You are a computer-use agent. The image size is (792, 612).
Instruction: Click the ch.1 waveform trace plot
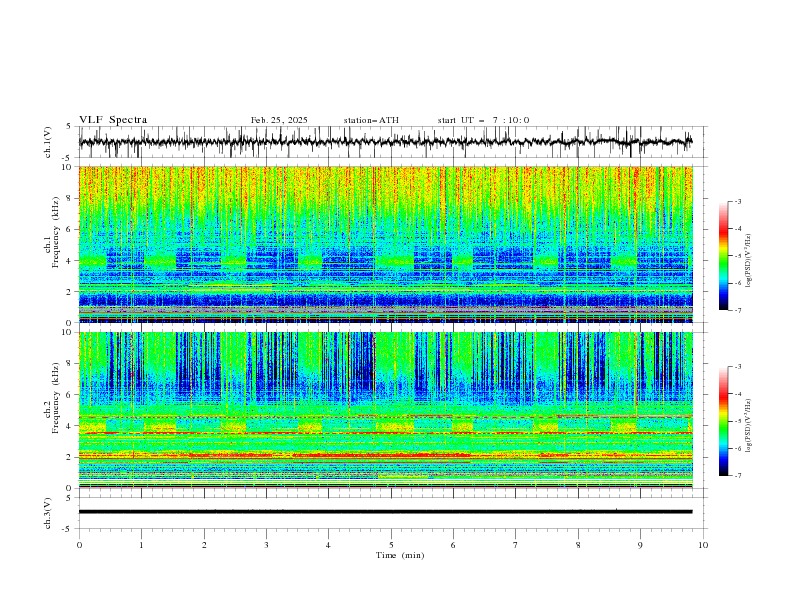385,142
